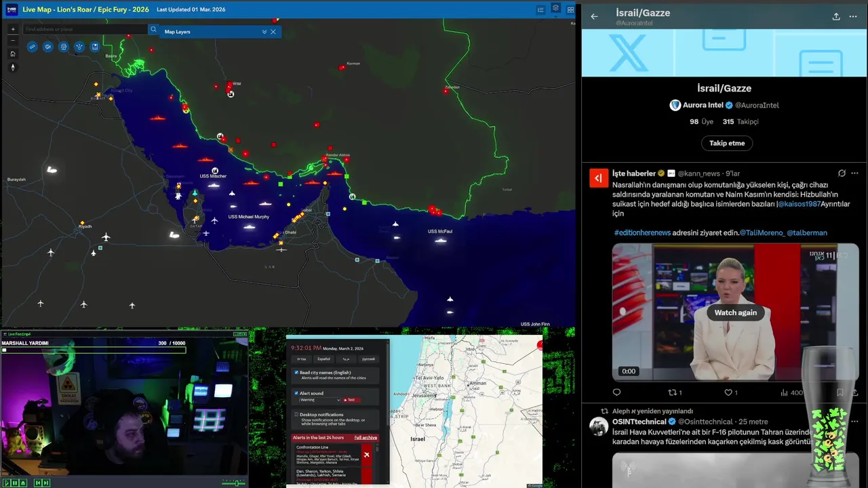Click the map search magnifier button
868x488 pixels.
point(153,29)
